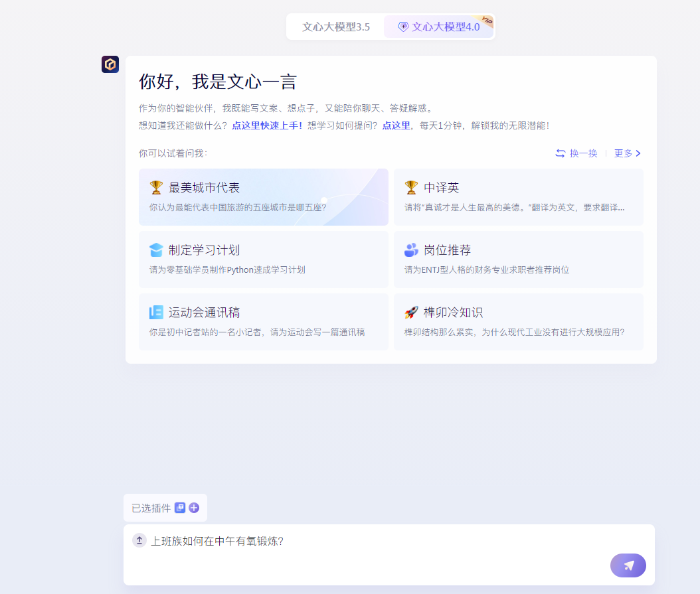The image size is (700, 594).
Task: Select the 最美城市代表 suggestion card
Action: coord(264,197)
